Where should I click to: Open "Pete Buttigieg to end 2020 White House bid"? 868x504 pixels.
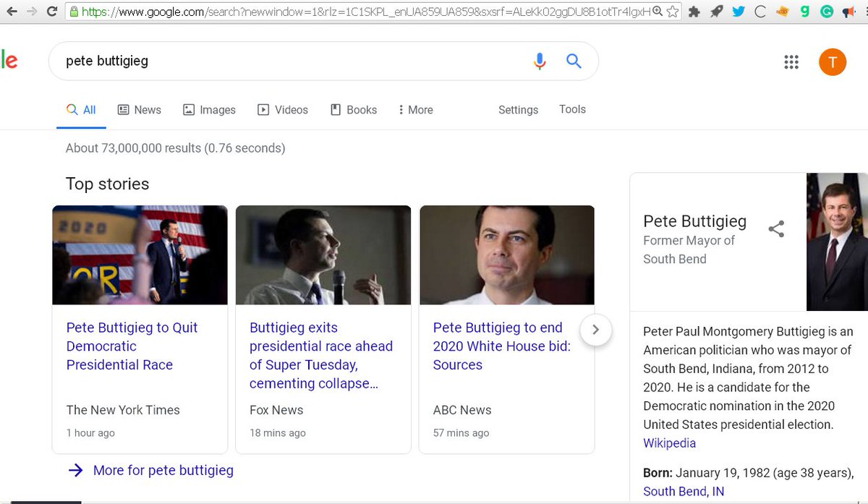coord(502,346)
